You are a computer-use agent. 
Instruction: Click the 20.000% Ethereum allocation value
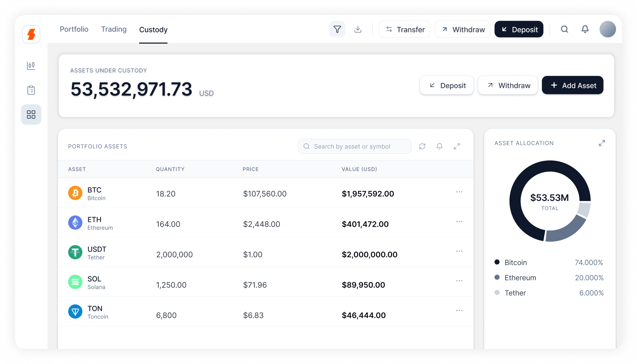(589, 278)
